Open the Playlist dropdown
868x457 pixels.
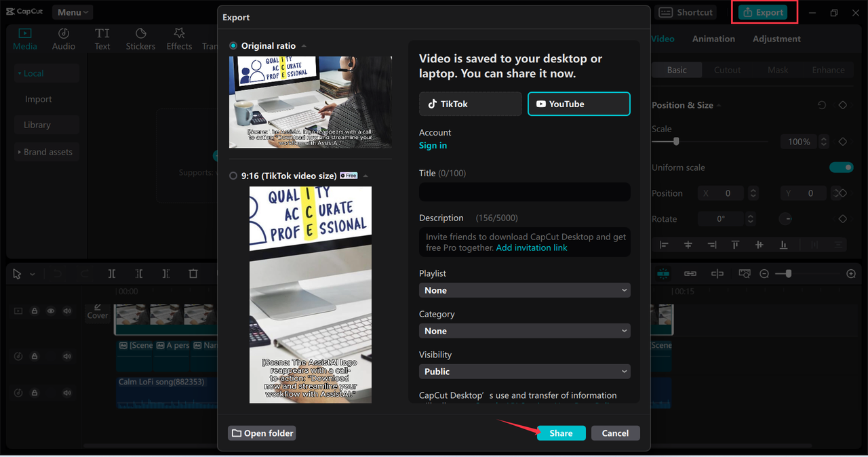pyautogui.click(x=525, y=290)
